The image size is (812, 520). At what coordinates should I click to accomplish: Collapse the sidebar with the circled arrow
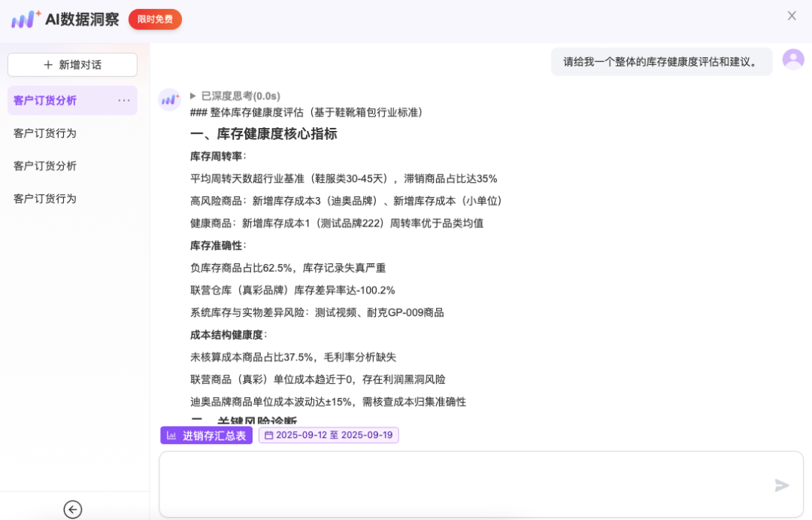[x=73, y=509]
